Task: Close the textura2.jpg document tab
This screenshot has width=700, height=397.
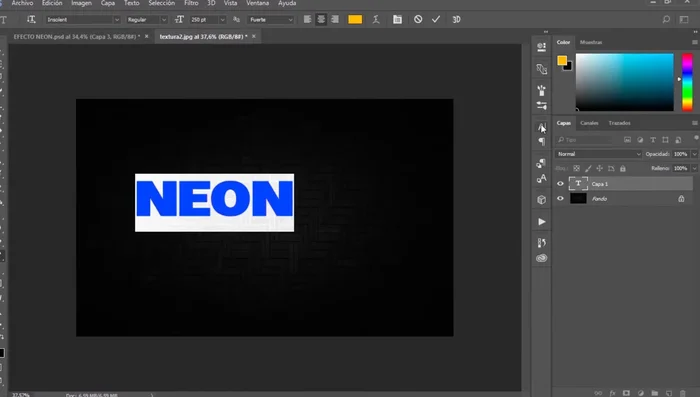Action: tap(254, 37)
